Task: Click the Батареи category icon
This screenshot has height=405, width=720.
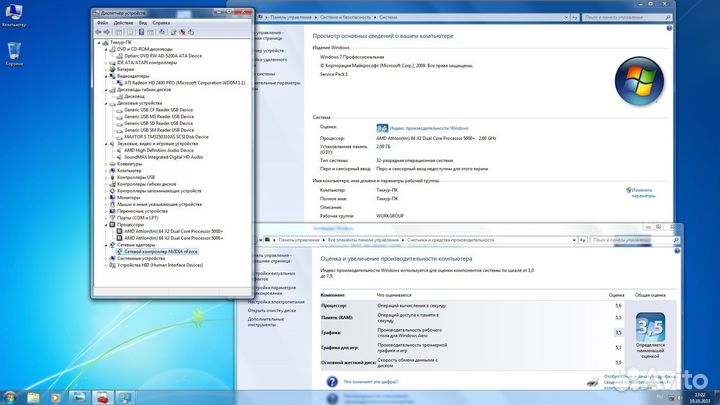Action: pos(112,69)
